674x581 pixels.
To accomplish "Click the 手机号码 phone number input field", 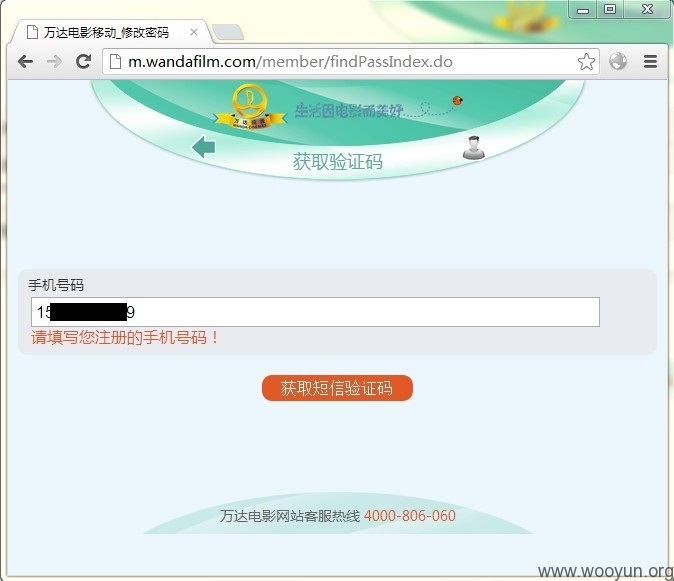I will coord(315,312).
